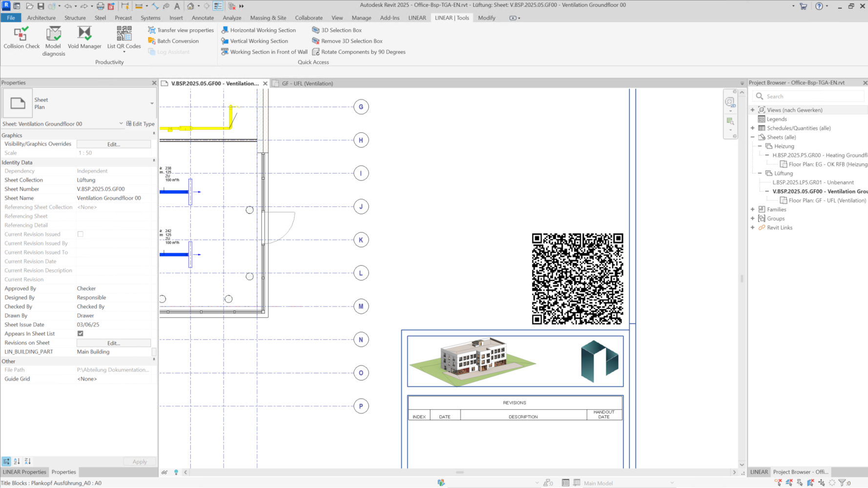Select Legends in Project Browser
Viewport: 868px width, 488px height.
pos(777,119)
